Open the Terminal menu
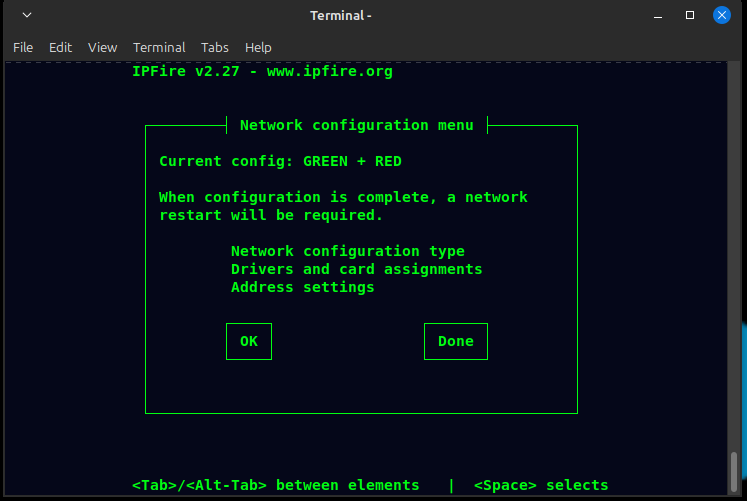747x501 pixels. tap(159, 47)
